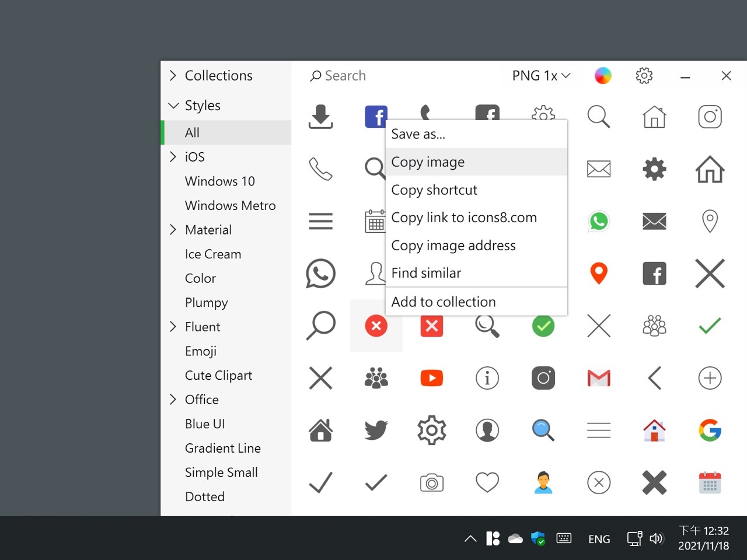Choose Save as... from context menu
Viewport: 747px width, 560px height.
[x=476, y=134]
